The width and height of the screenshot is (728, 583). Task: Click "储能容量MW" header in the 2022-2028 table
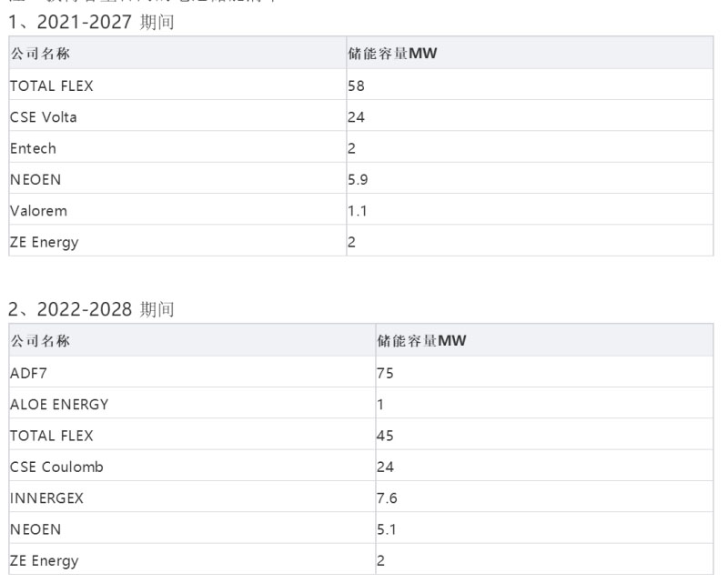click(x=421, y=341)
